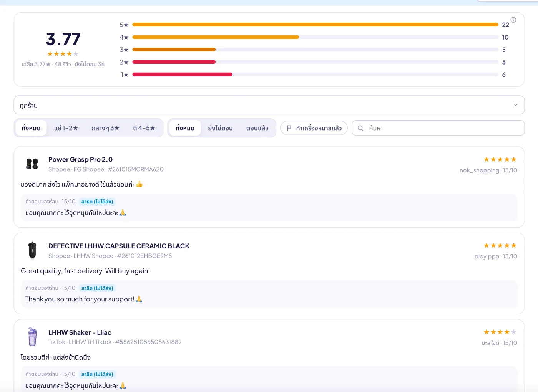
Task: Click order number #586281086508631889
Action: click(x=148, y=342)
